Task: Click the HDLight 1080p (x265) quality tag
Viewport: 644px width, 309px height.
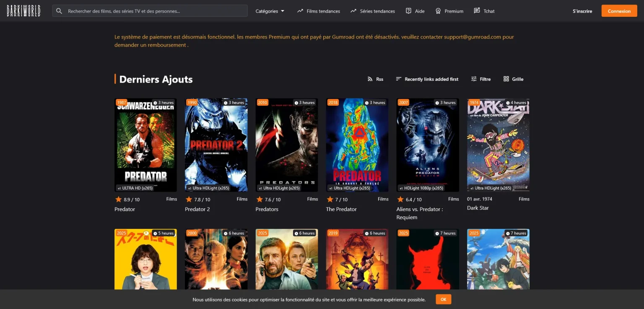Action: coord(421,188)
